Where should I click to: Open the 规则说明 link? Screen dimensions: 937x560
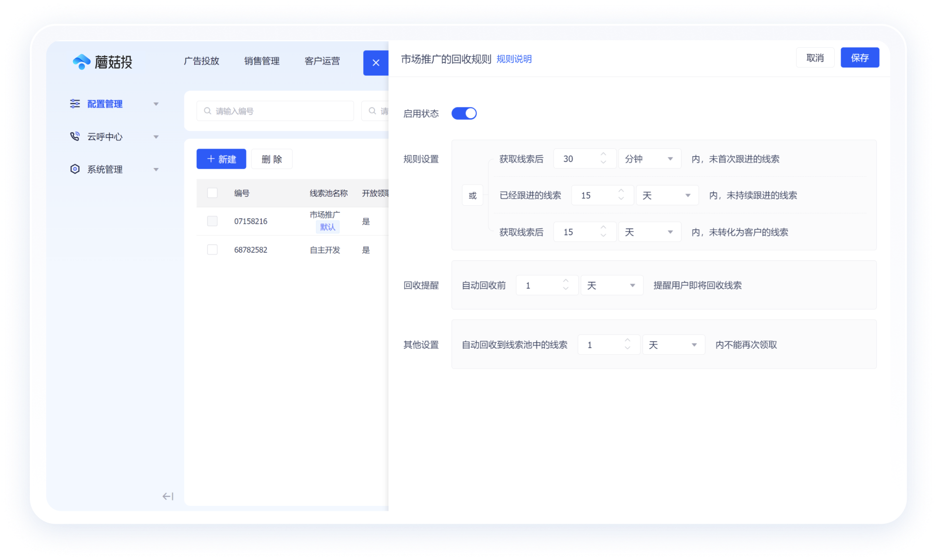(514, 59)
